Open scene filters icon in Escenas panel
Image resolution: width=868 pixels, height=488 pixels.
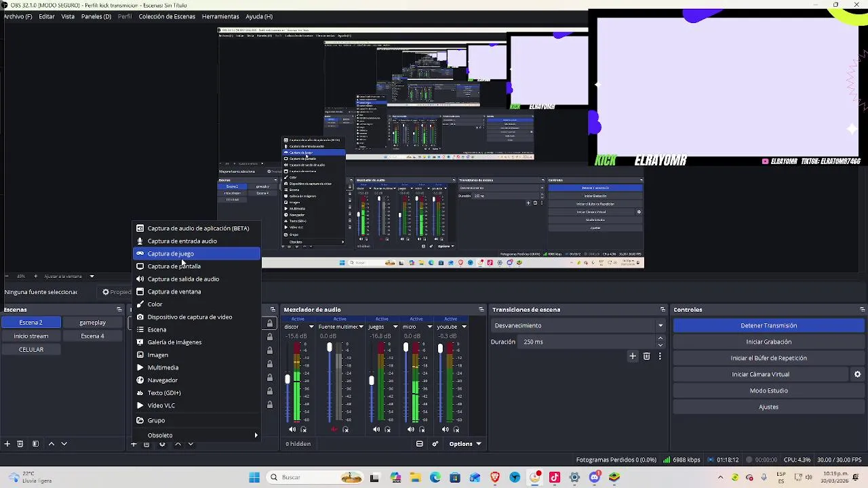[35, 444]
